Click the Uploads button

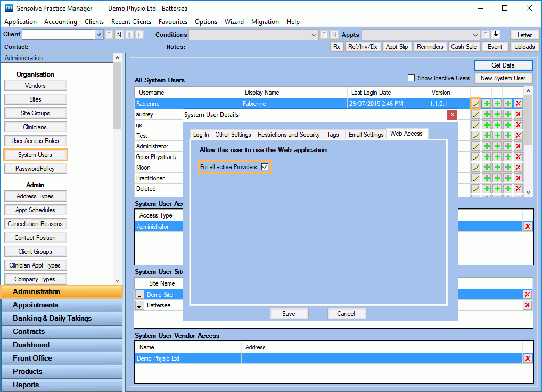524,47
